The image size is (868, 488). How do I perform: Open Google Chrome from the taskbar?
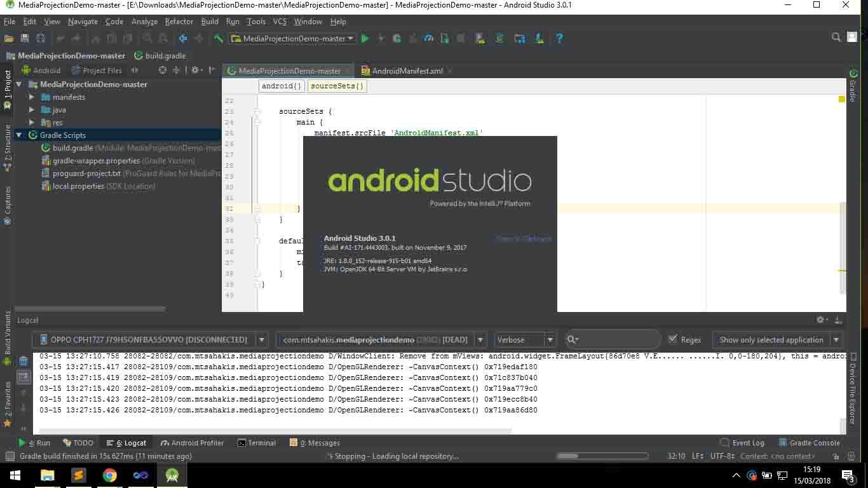tap(110, 475)
